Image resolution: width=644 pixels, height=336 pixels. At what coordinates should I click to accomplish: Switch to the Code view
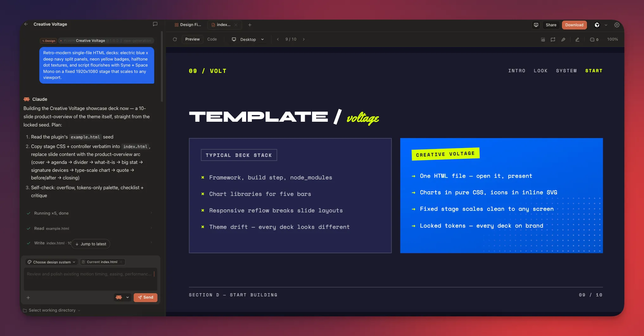click(212, 39)
